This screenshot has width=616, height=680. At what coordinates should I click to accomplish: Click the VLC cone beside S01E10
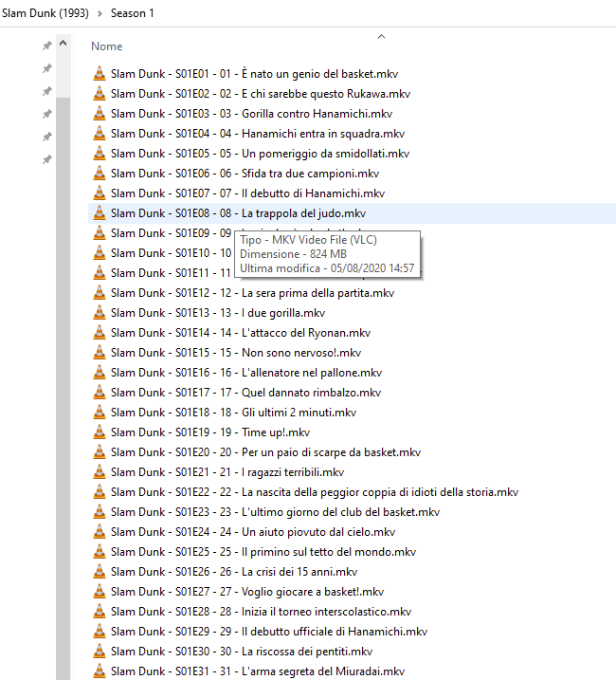[x=100, y=253]
